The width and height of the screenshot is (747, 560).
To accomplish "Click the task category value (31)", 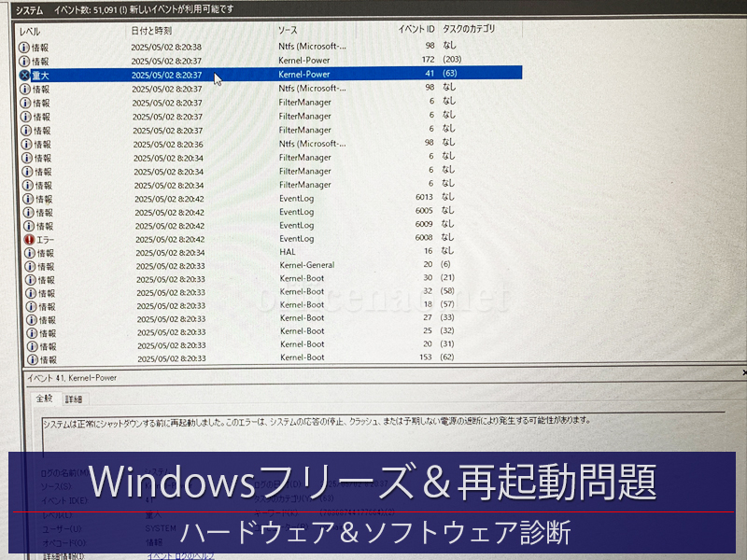I will click(447, 343).
